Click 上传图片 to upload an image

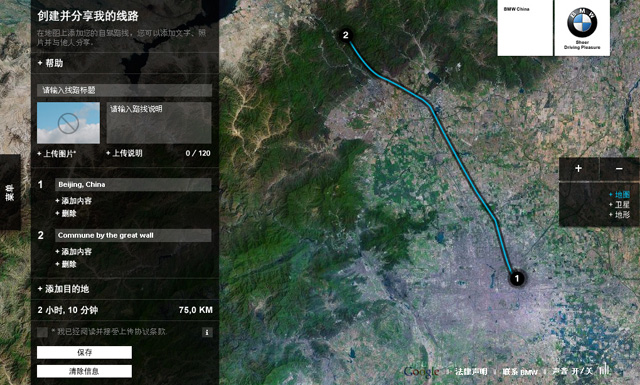pos(57,154)
